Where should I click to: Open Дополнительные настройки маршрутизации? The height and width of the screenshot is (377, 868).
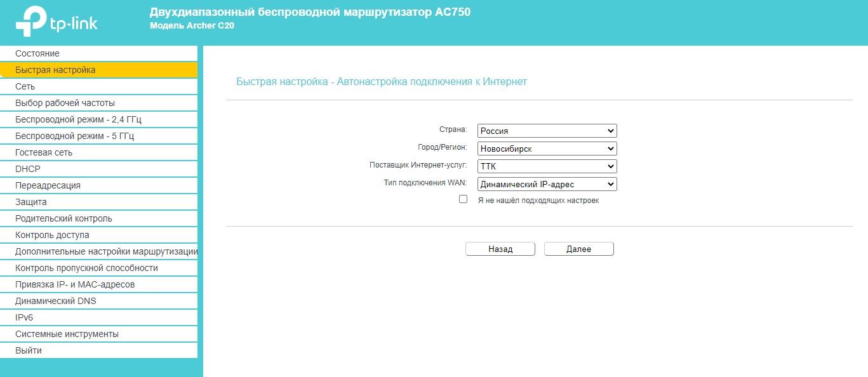click(98, 251)
